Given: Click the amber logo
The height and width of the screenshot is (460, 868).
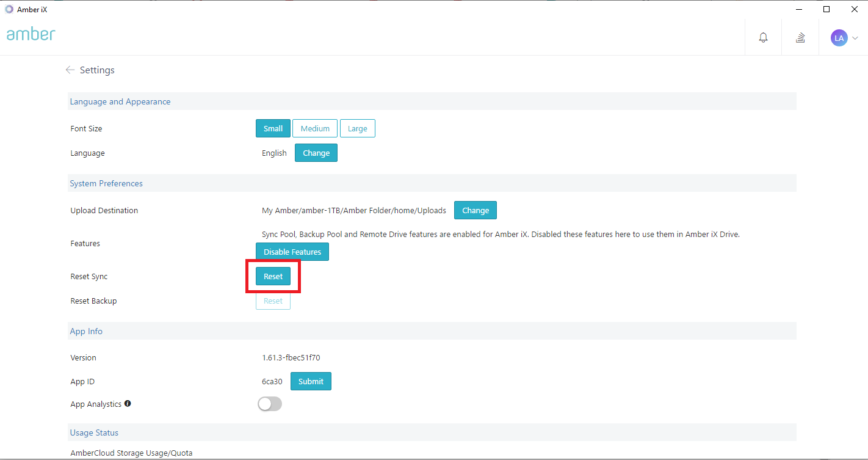Looking at the screenshot, I should point(31,34).
